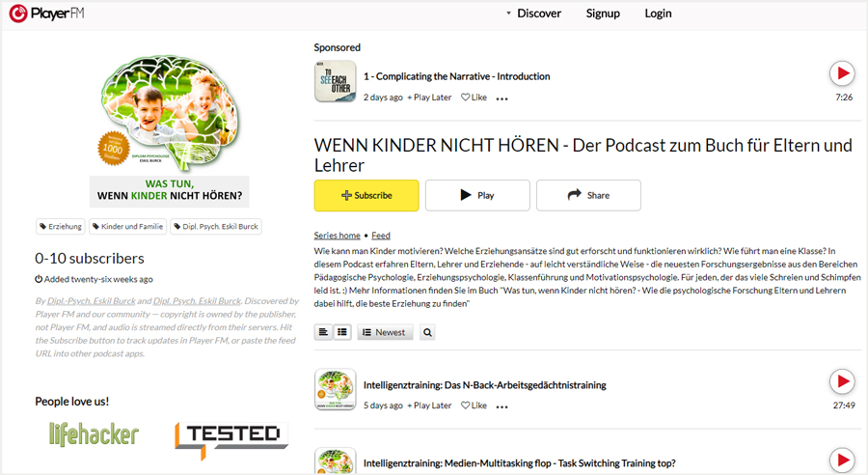The image size is (868, 475).
Task: Go to Signup in top navigation
Action: pyautogui.click(x=603, y=14)
